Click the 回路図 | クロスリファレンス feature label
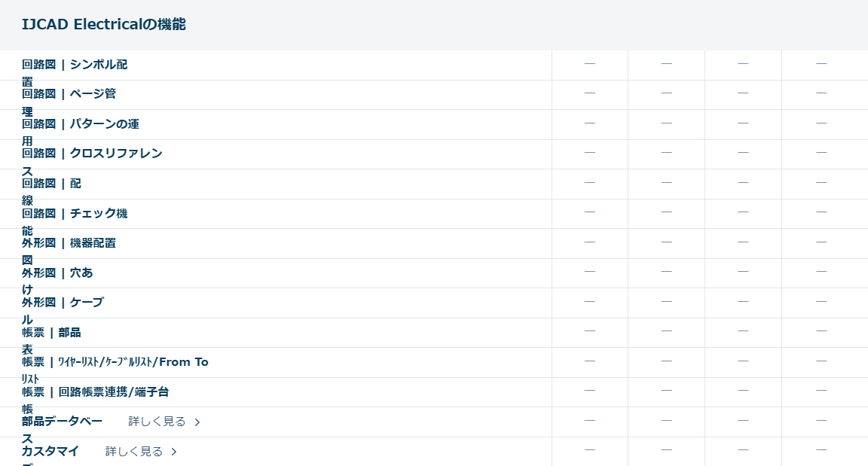Viewport: 868px width, 466px height. point(92,154)
